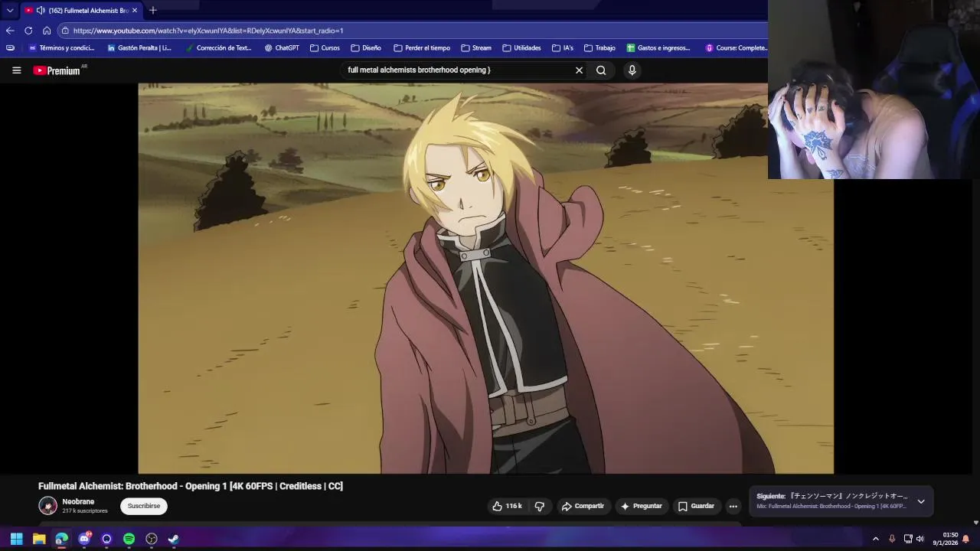Like the video with 116 k
This screenshot has height=551, width=980.
[x=506, y=506]
